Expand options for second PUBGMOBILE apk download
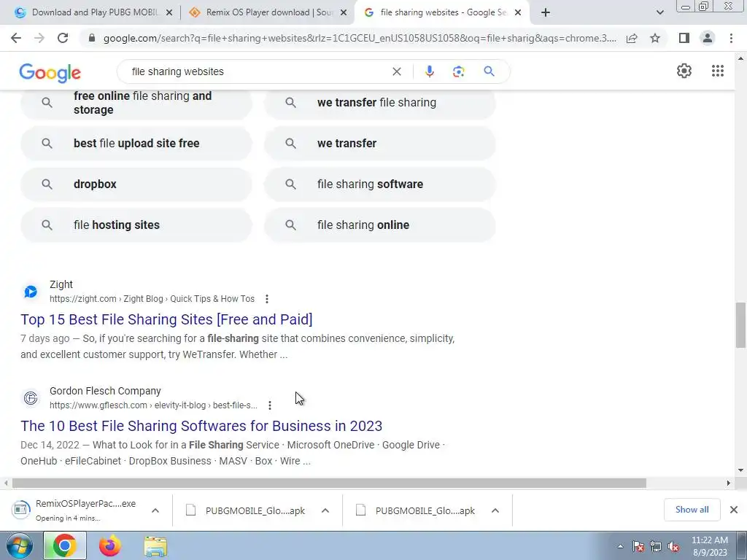 tap(495, 510)
